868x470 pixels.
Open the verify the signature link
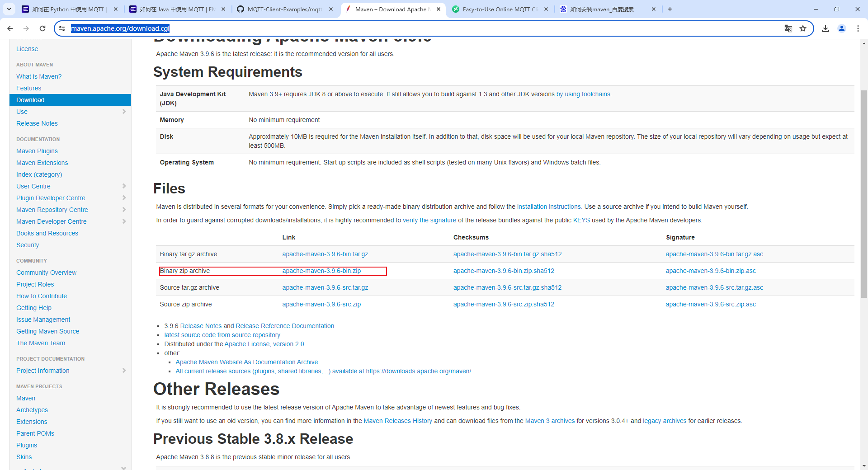(429, 220)
